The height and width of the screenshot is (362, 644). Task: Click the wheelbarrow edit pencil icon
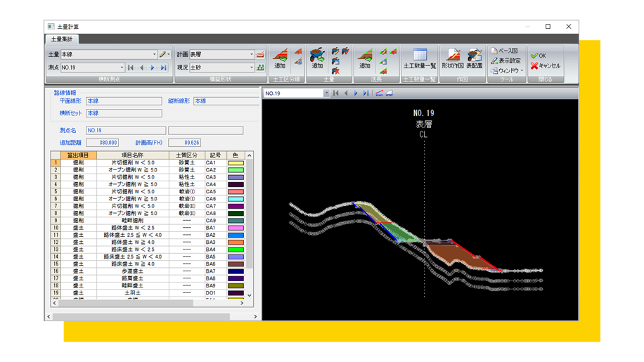(335, 51)
